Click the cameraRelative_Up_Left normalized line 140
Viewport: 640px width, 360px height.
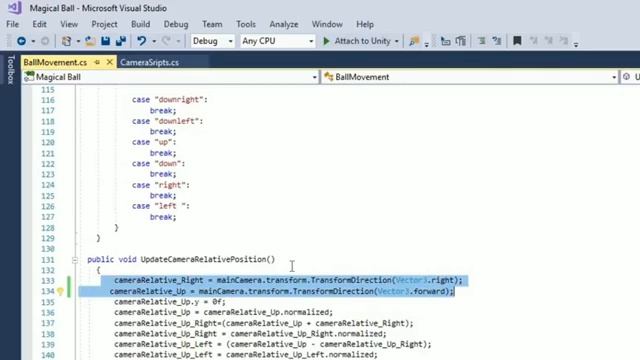click(246, 355)
